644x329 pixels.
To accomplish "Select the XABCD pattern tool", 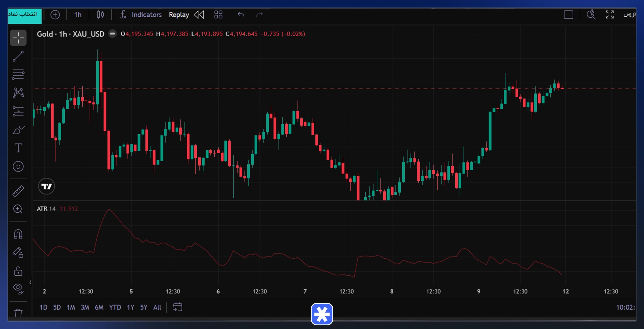I will pos(18,93).
